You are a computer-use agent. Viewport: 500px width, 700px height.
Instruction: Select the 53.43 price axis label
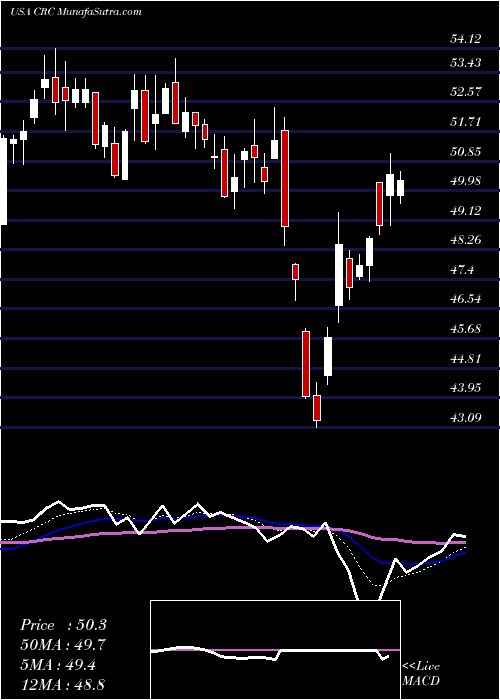tap(466, 62)
